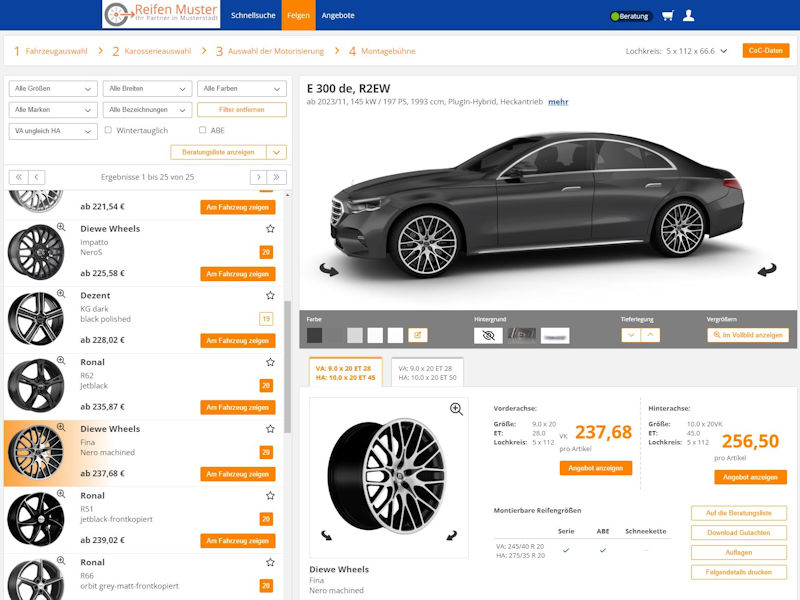Expand Beratungsliste anzeigen arrow menu
This screenshot has width=800, height=600.
point(277,152)
